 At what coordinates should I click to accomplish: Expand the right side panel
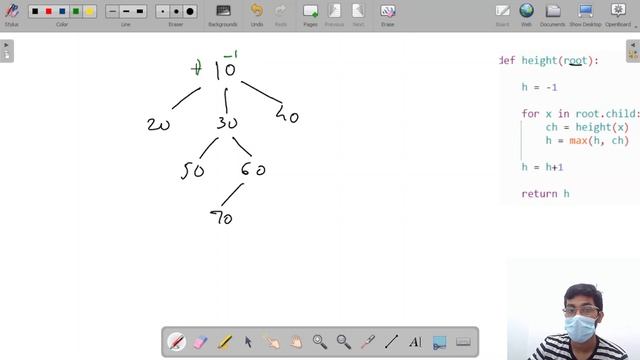pos(633,51)
